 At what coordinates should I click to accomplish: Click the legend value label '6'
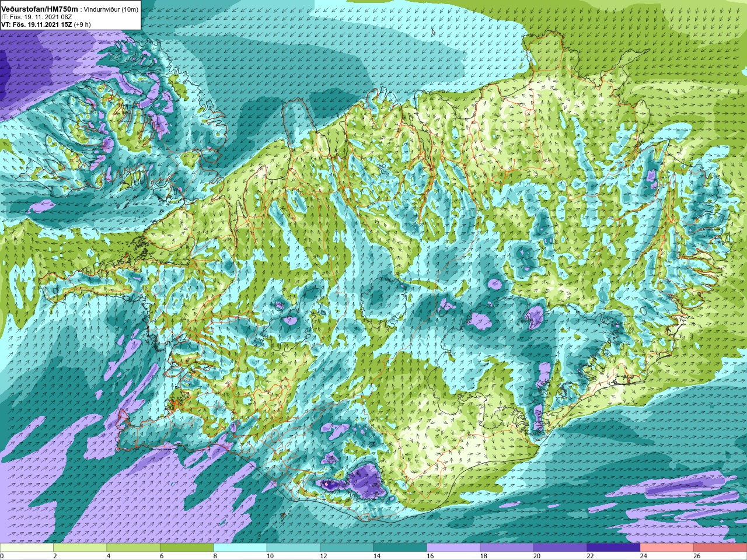click(162, 556)
